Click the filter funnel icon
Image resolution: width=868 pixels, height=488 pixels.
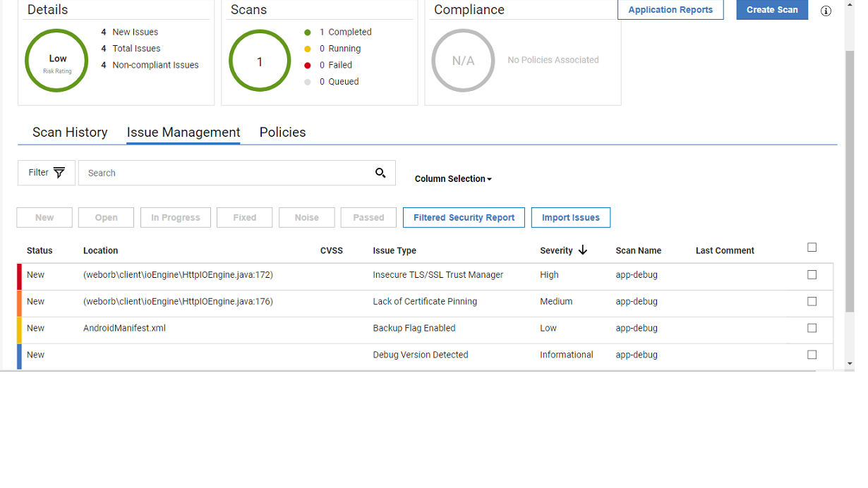(59, 173)
